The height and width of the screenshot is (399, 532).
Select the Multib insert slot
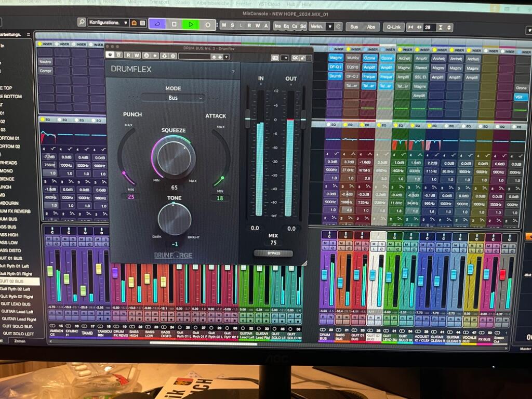[x=353, y=58]
